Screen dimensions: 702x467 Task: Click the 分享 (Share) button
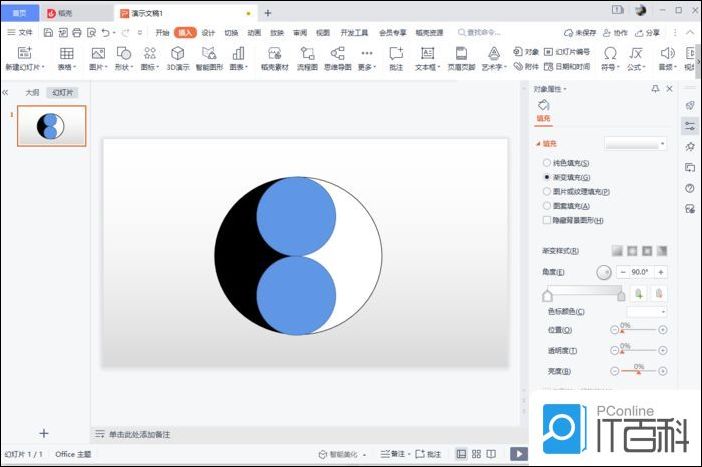point(648,32)
